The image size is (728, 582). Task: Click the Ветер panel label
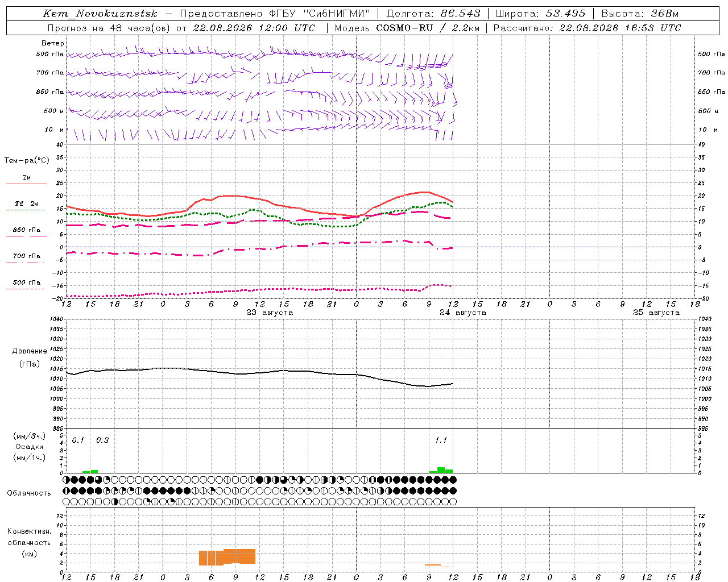click(52, 43)
